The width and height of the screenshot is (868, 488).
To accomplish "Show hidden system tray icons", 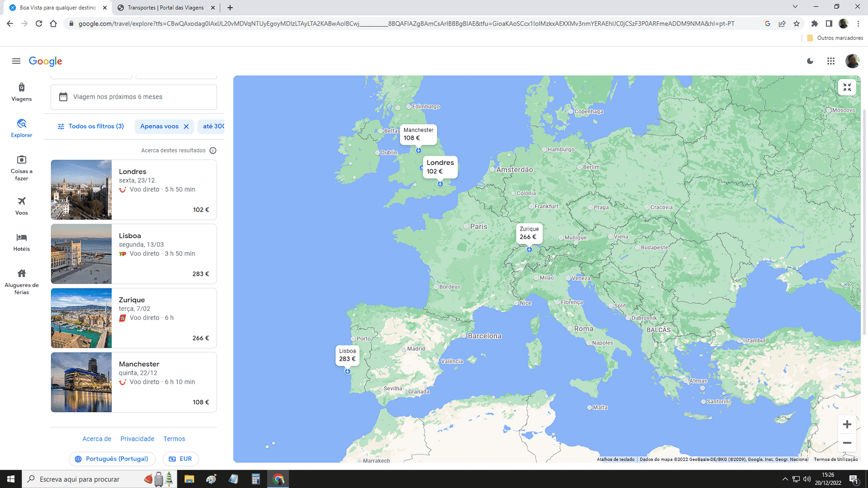I will coord(784,479).
